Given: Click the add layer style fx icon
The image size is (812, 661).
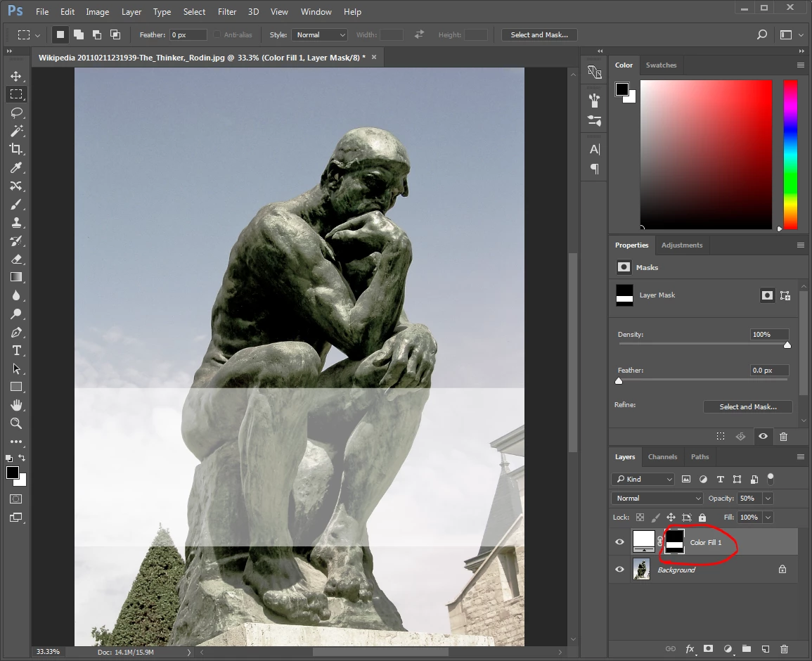Looking at the screenshot, I should click(690, 649).
